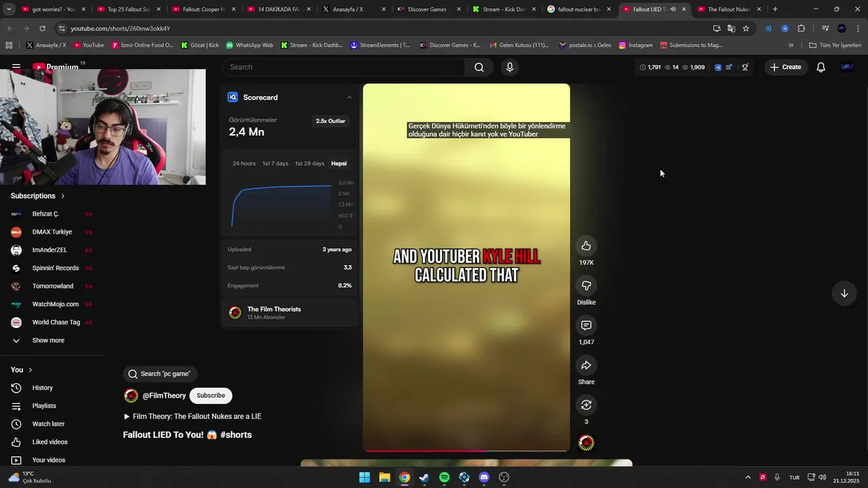
Task: Click the Create button
Action: [x=785, y=67]
